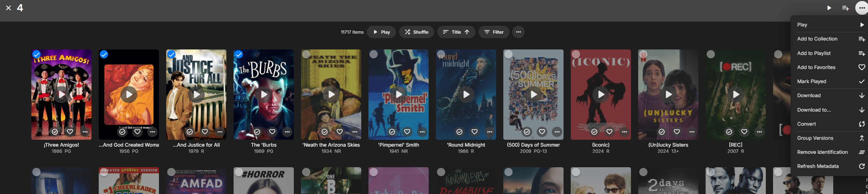Viewport: 868px width, 194px height.
Task: Open the 'Round Midnight title link
Action: [x=466, y=145]
